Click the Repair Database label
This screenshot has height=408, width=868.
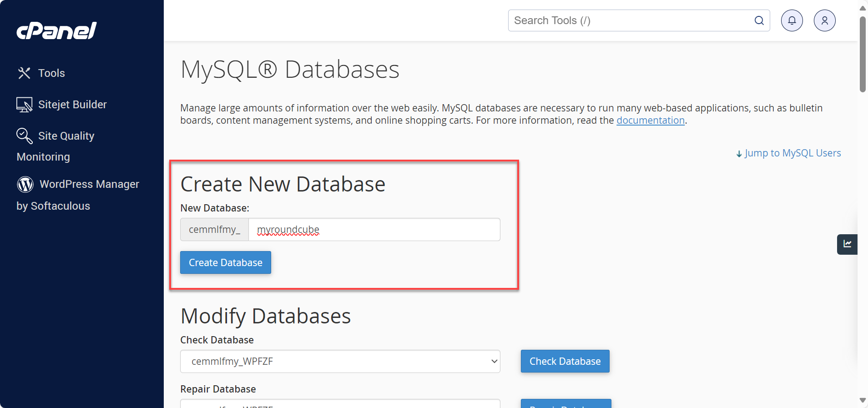pos(218,389)
